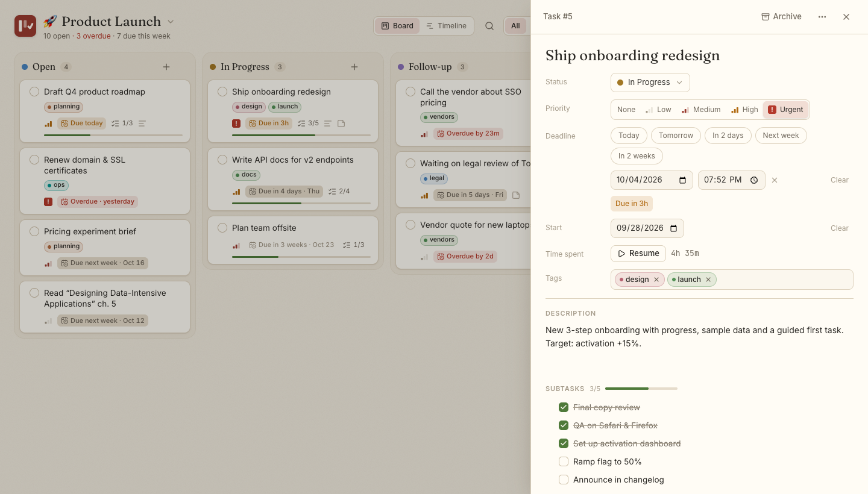Viewport: 868px width, 494px height.
Task: Click the app logo icon
Action: coord(25,26)
